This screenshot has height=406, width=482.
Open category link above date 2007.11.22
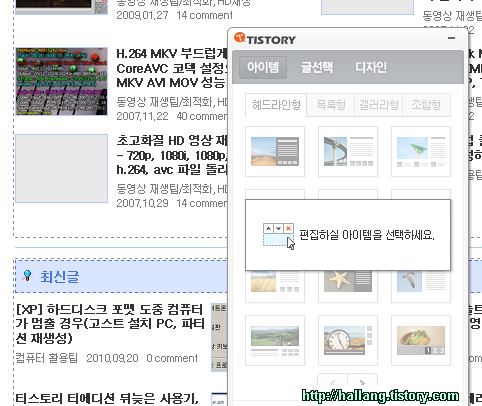click(x=172, y=102)
